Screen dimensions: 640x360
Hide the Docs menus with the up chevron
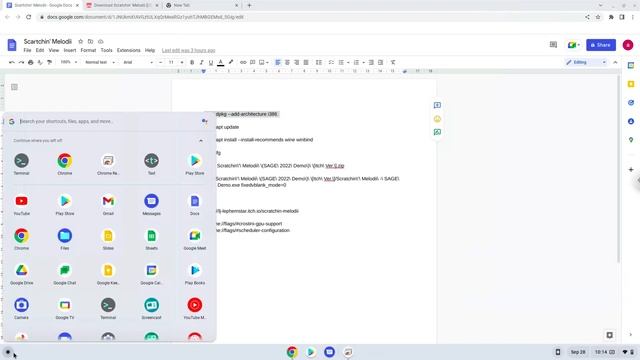click(615, 62)
